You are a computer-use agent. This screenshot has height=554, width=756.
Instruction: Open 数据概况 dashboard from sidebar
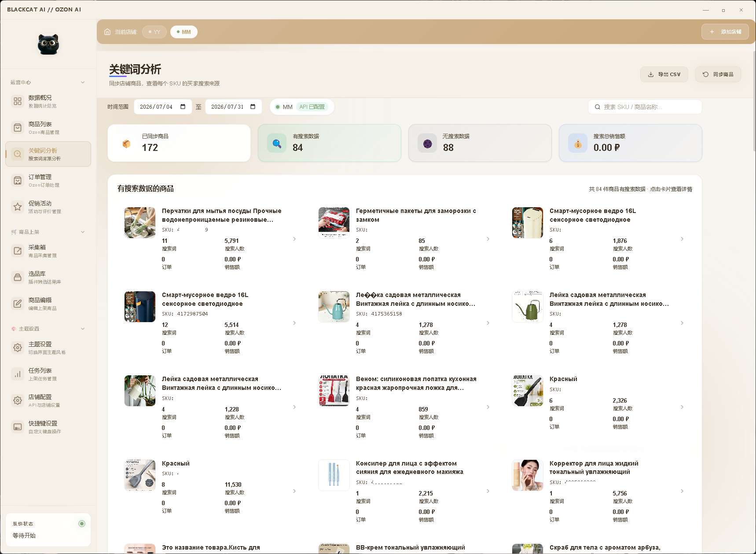click(48, 101)
